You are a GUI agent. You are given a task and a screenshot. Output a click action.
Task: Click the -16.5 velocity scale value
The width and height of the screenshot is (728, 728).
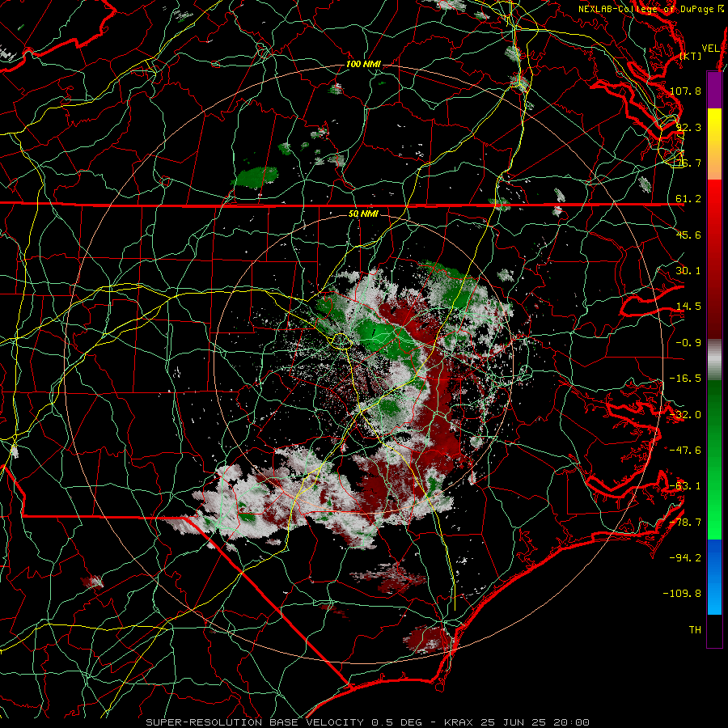(685, 379)
